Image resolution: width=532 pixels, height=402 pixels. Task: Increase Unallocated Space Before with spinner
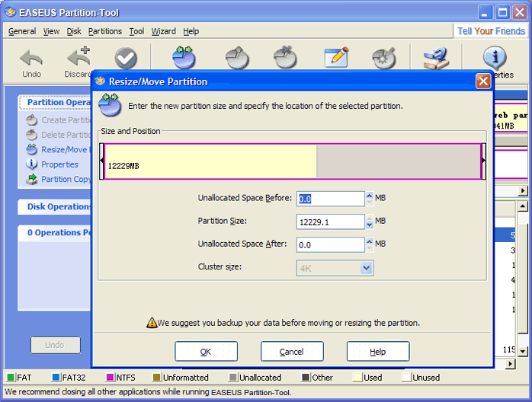pos(370,195)
